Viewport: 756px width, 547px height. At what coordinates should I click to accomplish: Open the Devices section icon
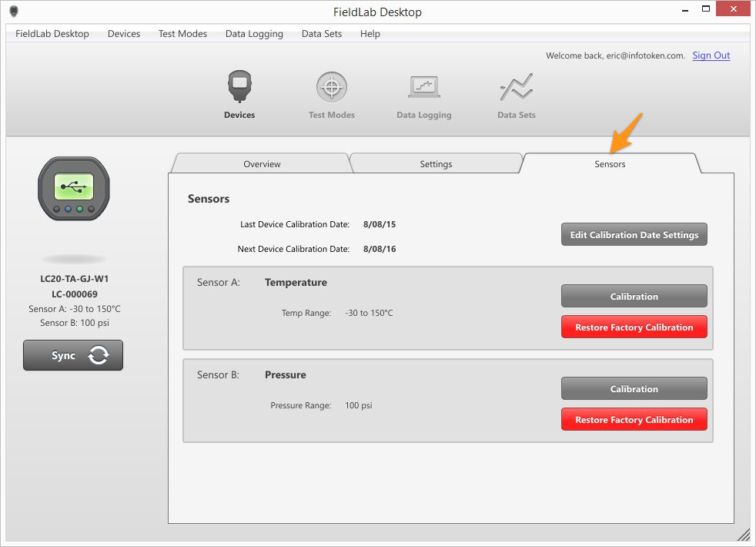239,87
